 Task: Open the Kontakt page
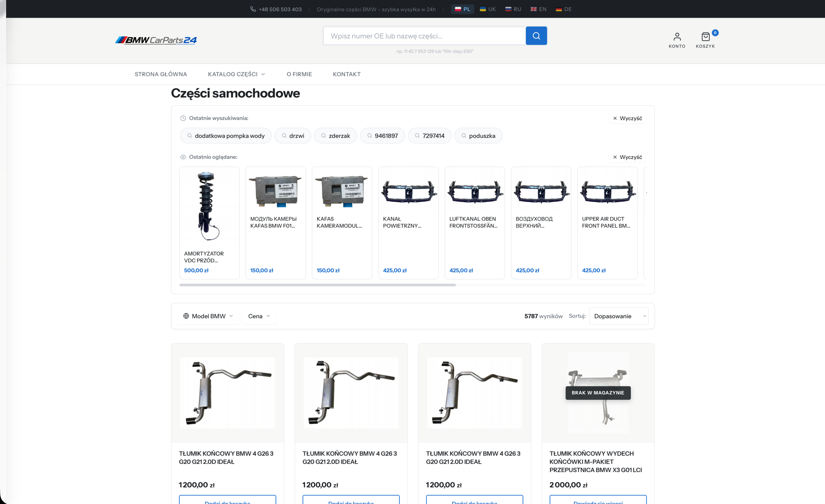(346, 74)
